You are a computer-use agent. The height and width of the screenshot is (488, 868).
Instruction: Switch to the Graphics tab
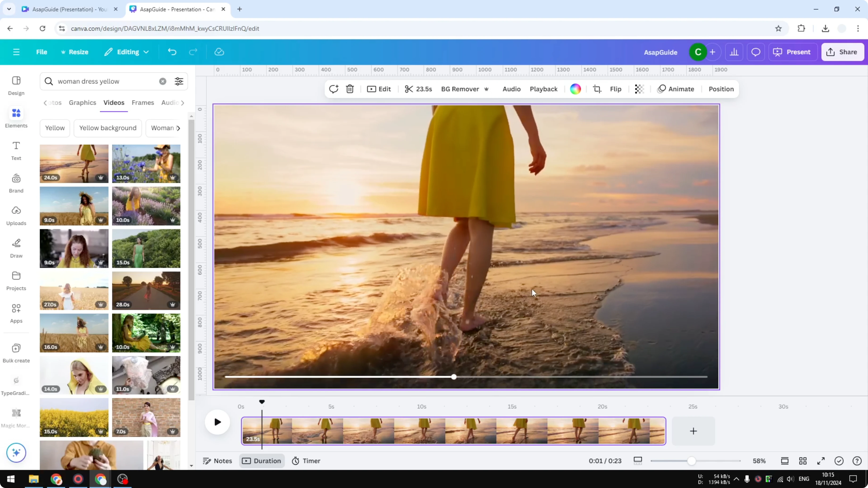pos(83,103)
